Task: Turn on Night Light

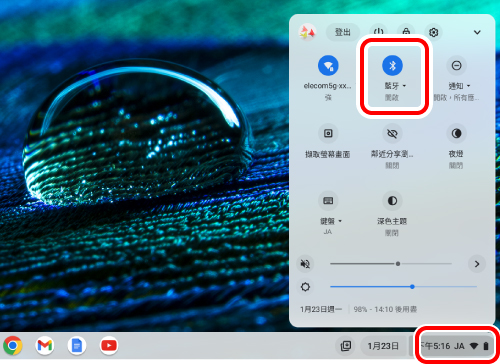Action: 456,133
